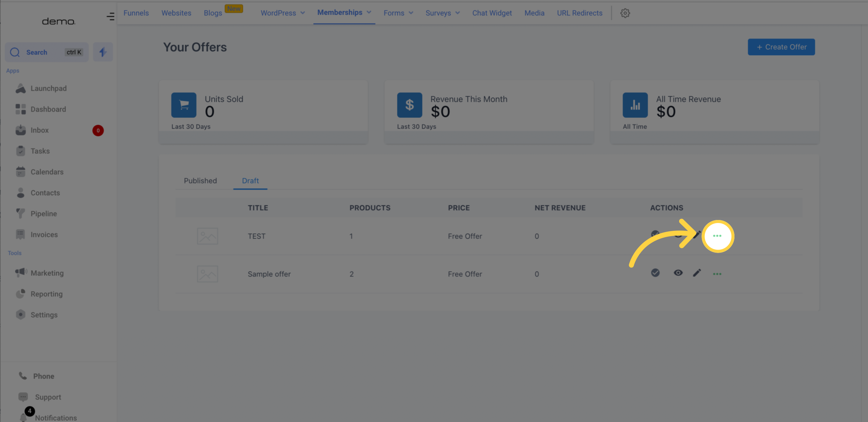
Task: Switch to the Published tab
Action: pyautogui.click(x=200, y=180)
